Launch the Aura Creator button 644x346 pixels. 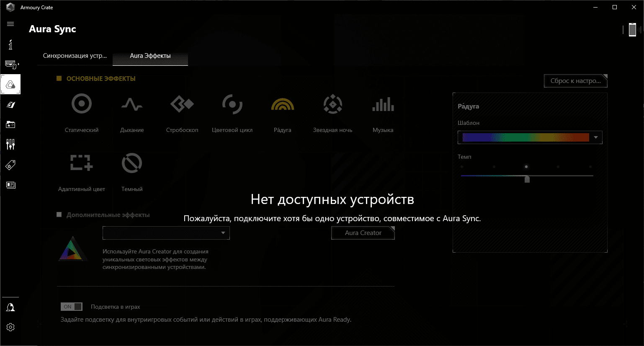click(x=363, y=233)
